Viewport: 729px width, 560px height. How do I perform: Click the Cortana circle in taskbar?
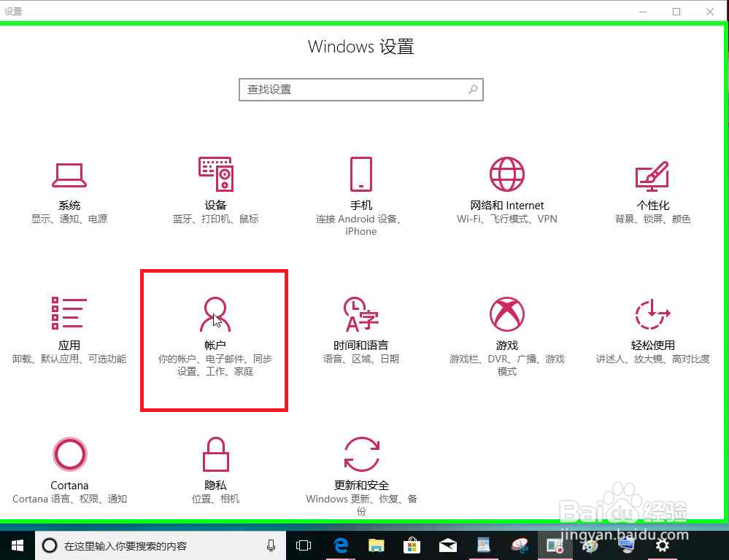[50, 545]
